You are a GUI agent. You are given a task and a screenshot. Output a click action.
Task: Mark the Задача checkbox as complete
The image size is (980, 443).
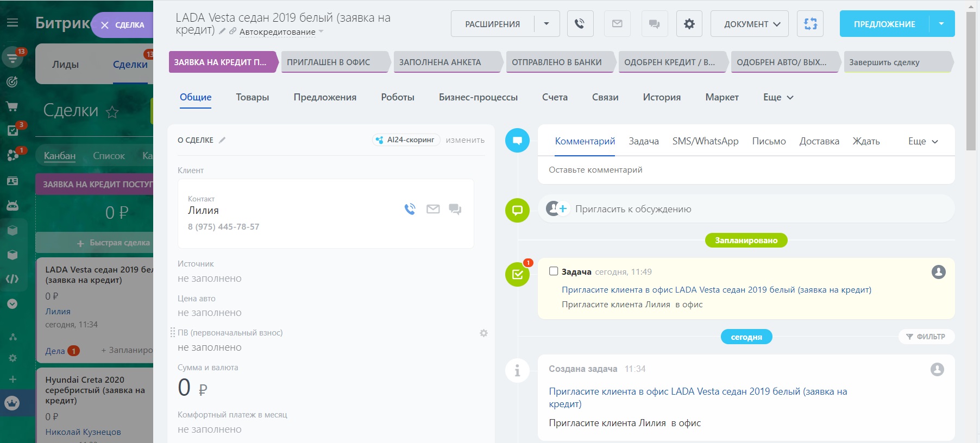554,271
